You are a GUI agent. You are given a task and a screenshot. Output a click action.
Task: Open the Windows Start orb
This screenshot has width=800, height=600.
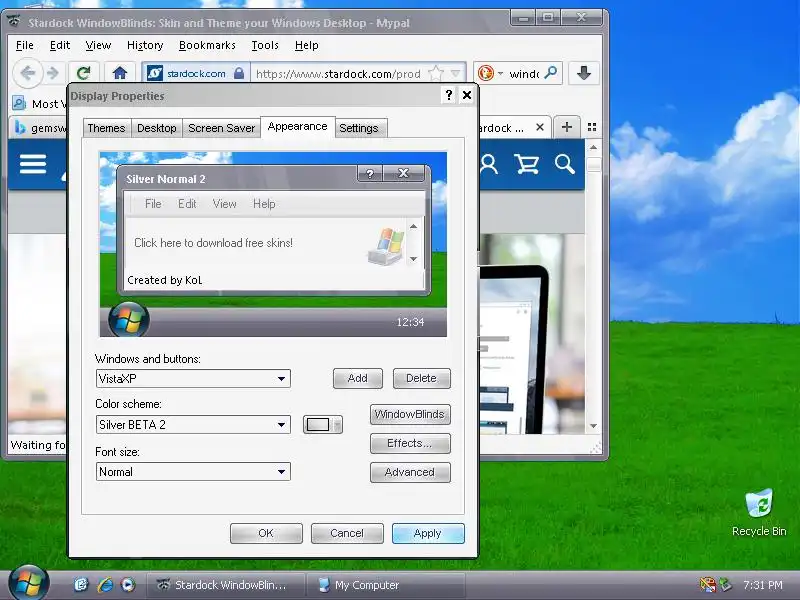[28, 583]
